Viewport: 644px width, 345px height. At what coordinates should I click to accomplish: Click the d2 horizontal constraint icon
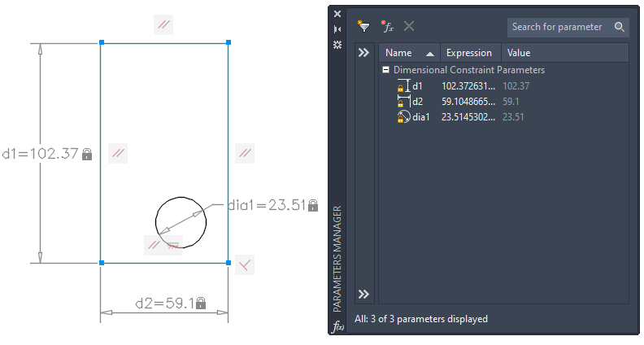pyautogui.click(x=404, y=102)
